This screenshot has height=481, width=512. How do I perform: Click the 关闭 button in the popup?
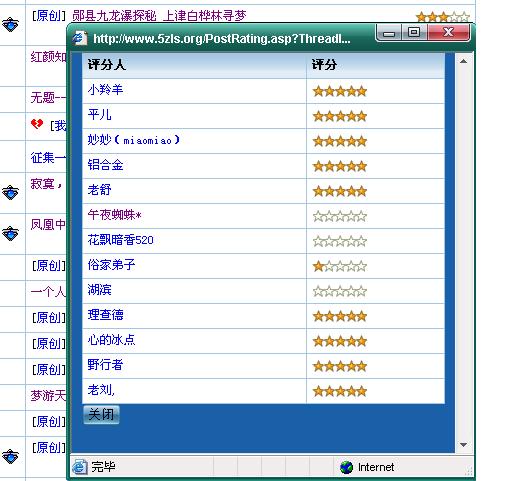pos(101,415)
